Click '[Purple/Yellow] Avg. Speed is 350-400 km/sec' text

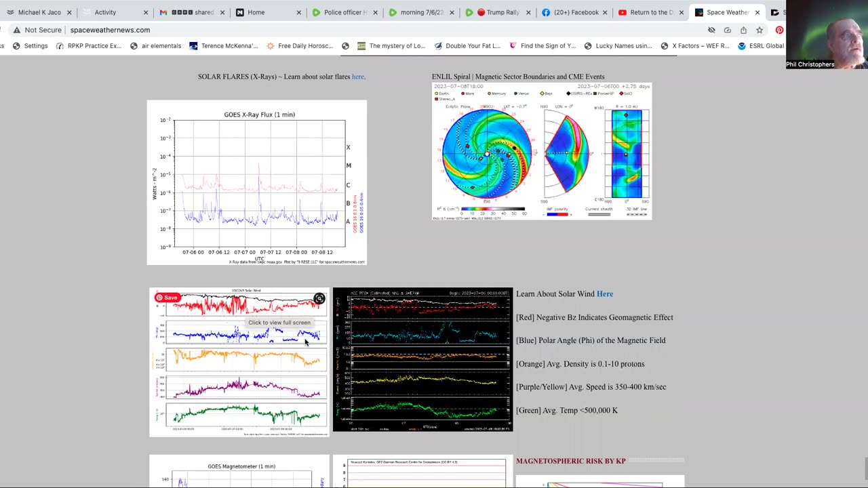click(591, 387)
